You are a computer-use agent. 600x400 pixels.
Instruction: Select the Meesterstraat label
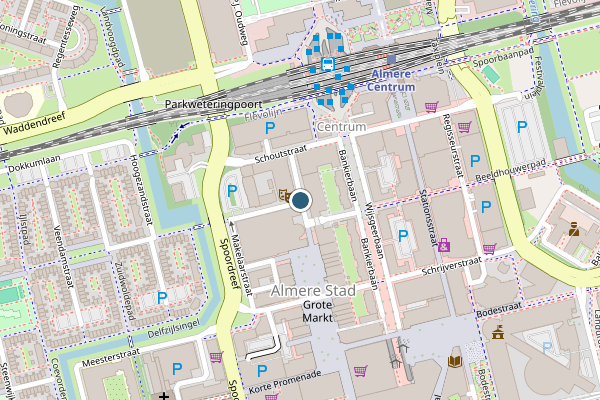coord(111,358)
